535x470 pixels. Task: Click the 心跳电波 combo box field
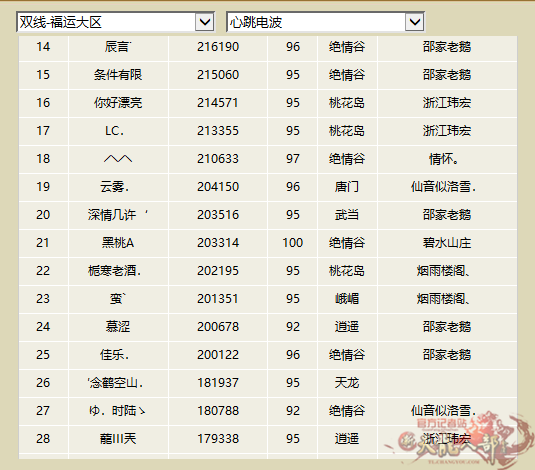326,22
